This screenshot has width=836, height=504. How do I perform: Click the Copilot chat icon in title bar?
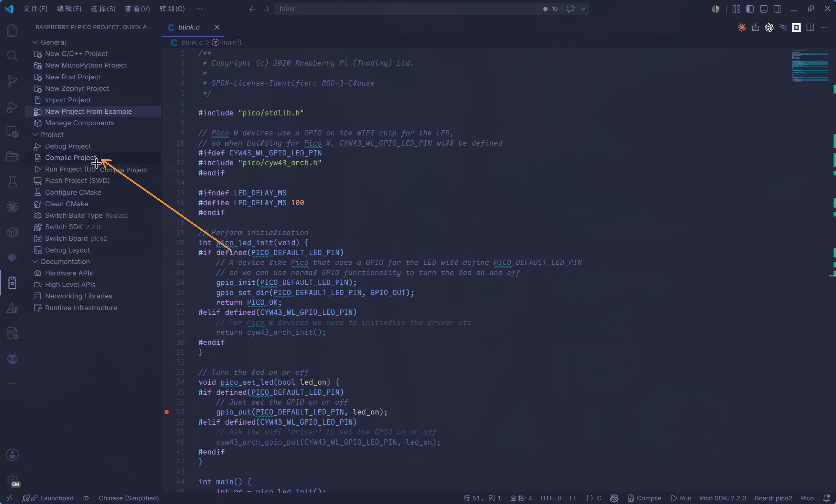point(570,9)
